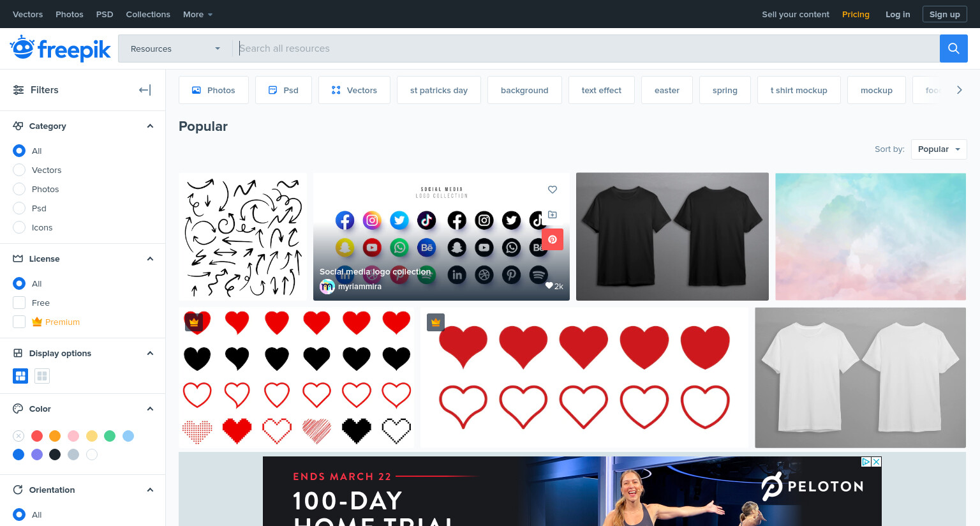Close the Peloton ad with X icon
Screen dimensions: 980x526
(877, 462)
